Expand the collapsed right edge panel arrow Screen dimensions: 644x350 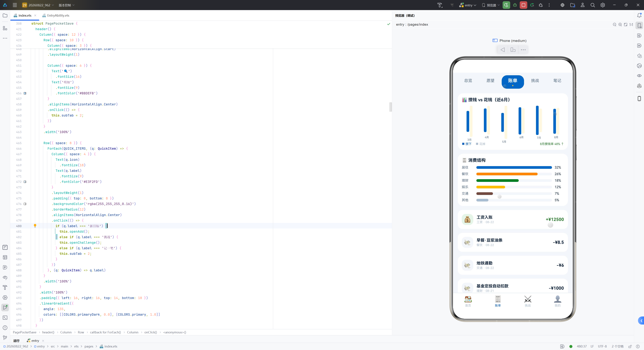[641, 320]
